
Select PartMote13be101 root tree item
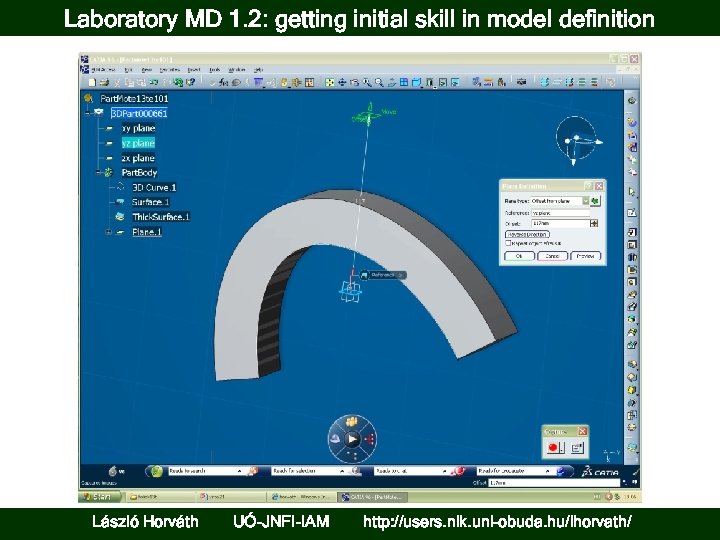[x=135, y=98]
